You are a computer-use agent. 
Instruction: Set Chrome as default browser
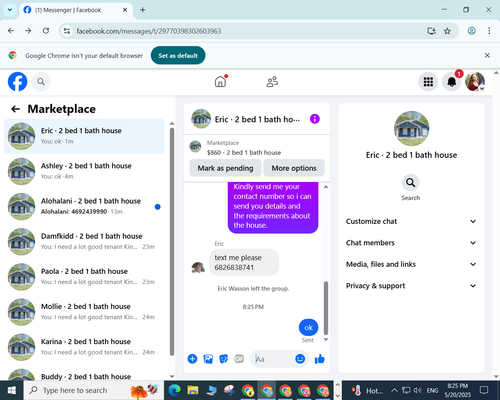coord(178,55)
